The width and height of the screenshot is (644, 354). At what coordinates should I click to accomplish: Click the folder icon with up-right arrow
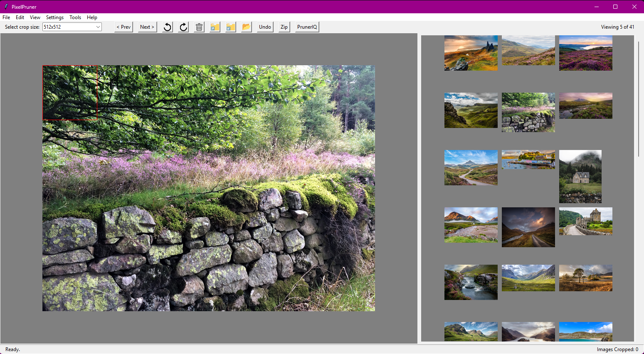point(215,27)
